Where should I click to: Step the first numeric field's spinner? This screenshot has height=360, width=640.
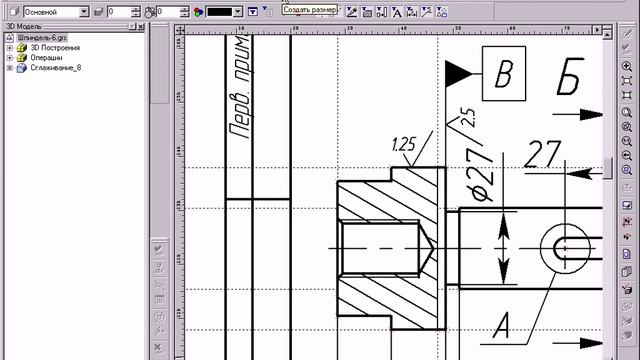pos(136,12)
